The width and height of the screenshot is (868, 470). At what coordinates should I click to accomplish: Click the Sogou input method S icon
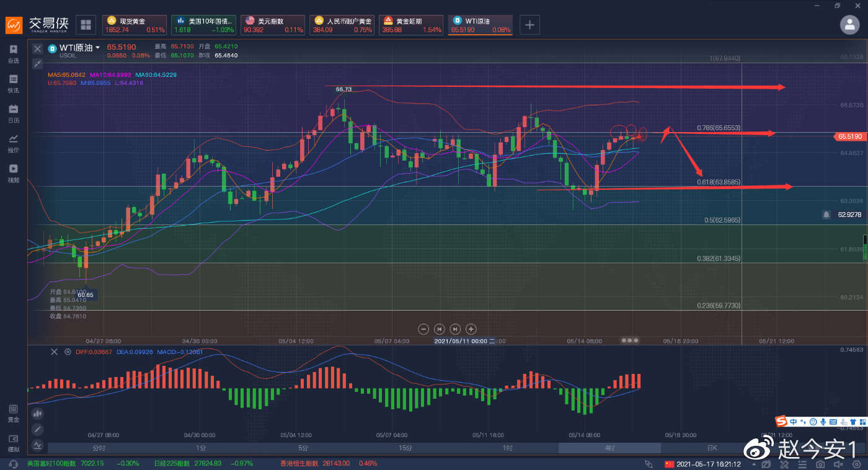(x=782, y=421)
